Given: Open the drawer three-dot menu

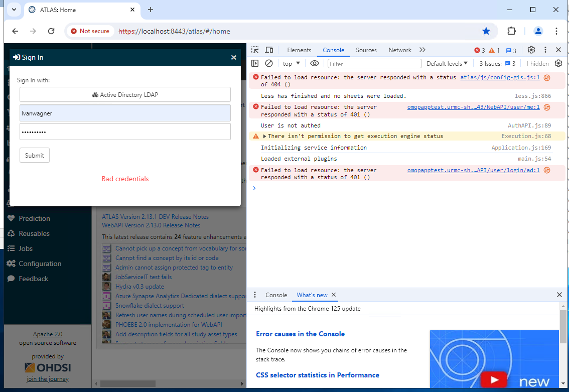Looking at the screenshot, I should (x=255, y=295).
